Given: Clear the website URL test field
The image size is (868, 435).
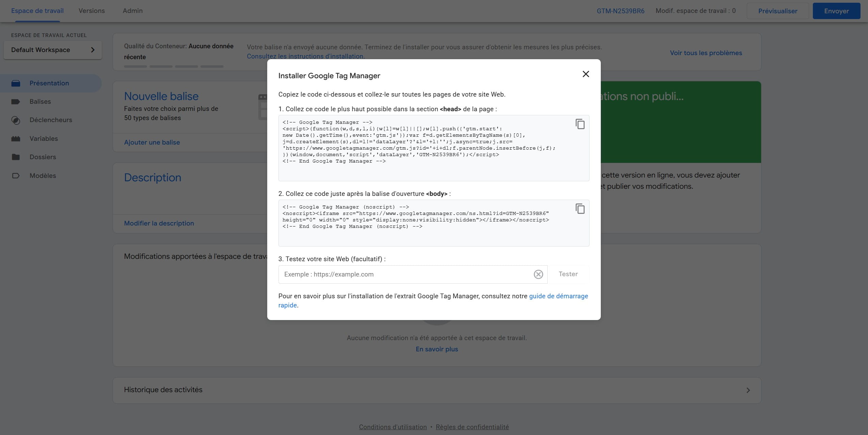Looking at the screenshot, I should point(538,274).
